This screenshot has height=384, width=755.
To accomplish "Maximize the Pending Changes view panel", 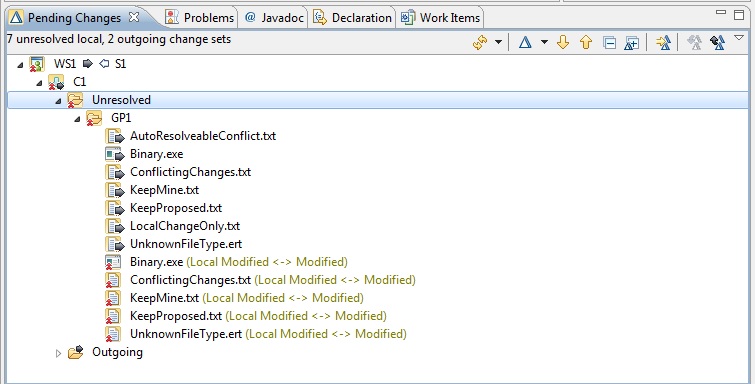I will pos(739,14).
